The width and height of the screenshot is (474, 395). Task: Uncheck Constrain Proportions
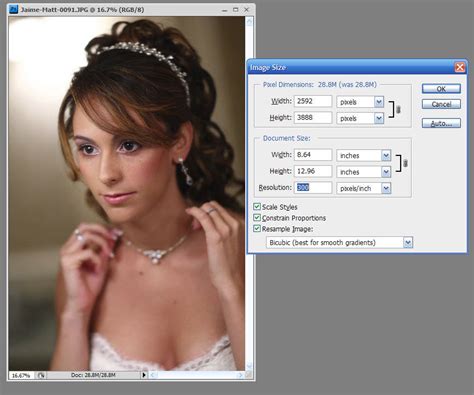click(257, 218)
